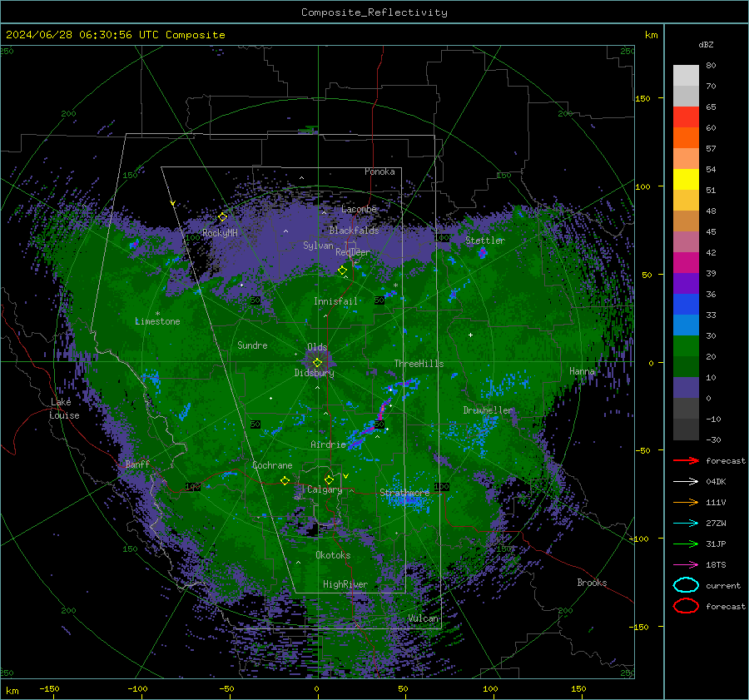Click the Ponoka label

click(379, 171)
